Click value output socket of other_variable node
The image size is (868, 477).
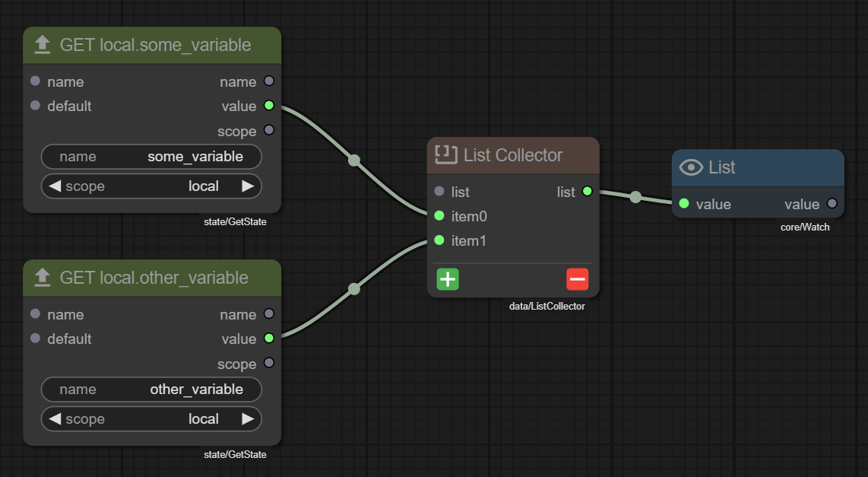click(x=268, y=339)
